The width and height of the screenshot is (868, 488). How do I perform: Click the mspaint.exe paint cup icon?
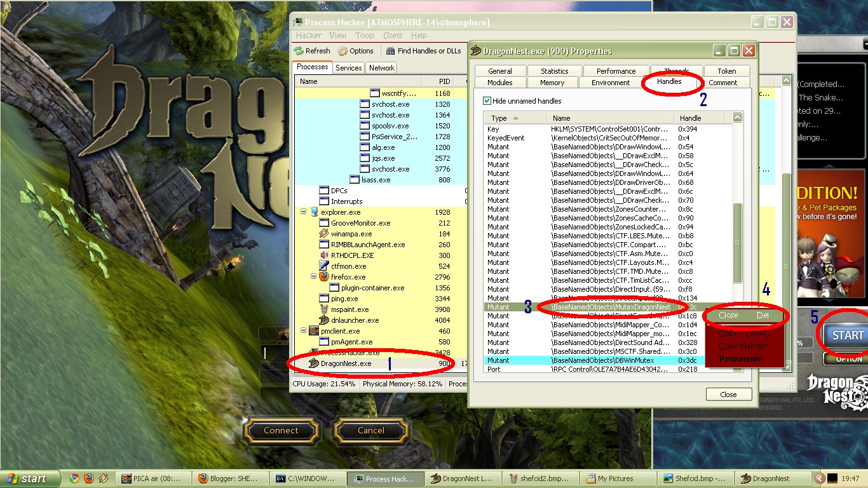pos(324,309)
